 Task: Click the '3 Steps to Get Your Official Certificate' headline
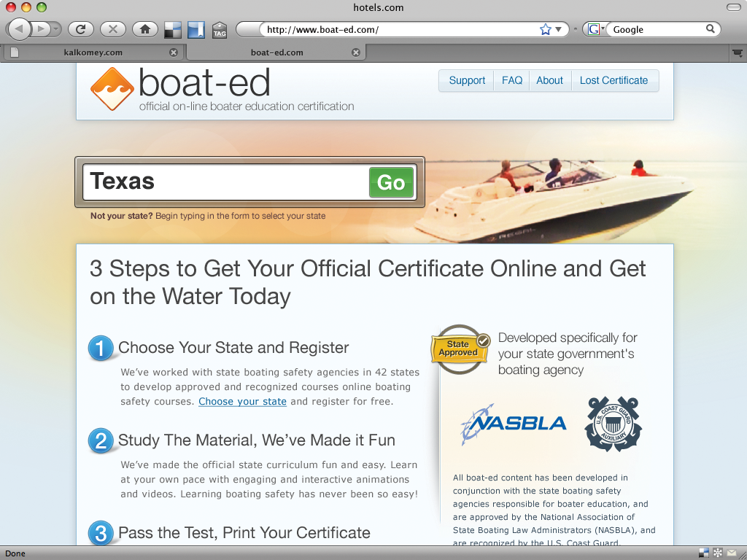368,282
